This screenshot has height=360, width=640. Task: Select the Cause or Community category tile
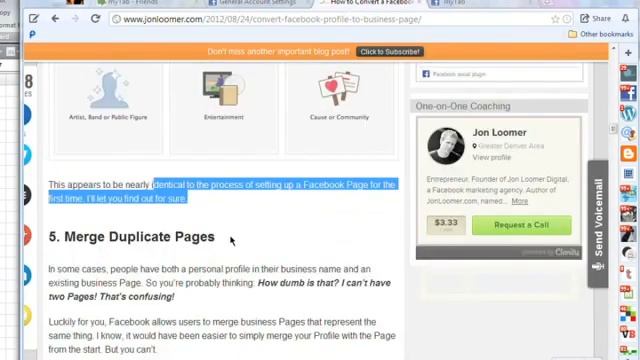(340, 109)
